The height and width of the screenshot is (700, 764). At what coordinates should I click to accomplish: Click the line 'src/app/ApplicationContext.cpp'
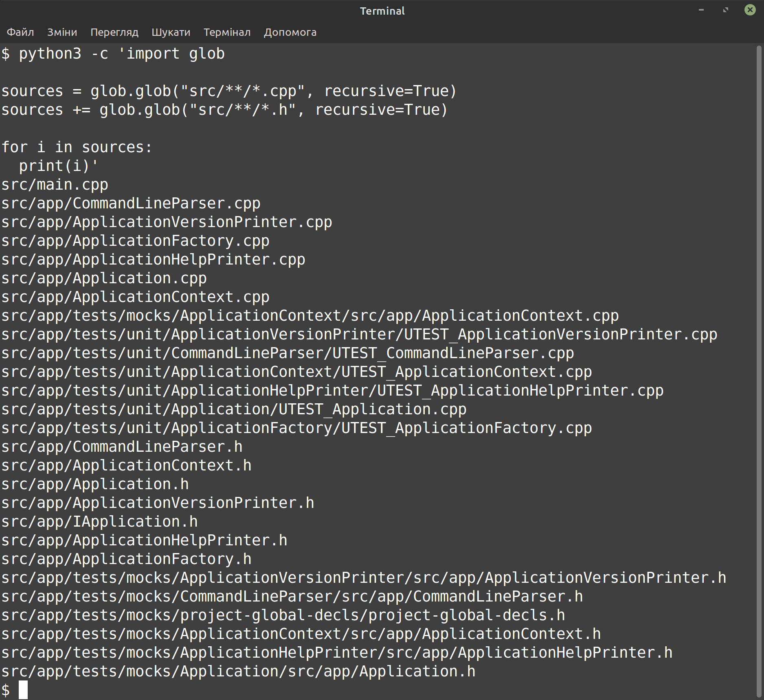[136, 297]
